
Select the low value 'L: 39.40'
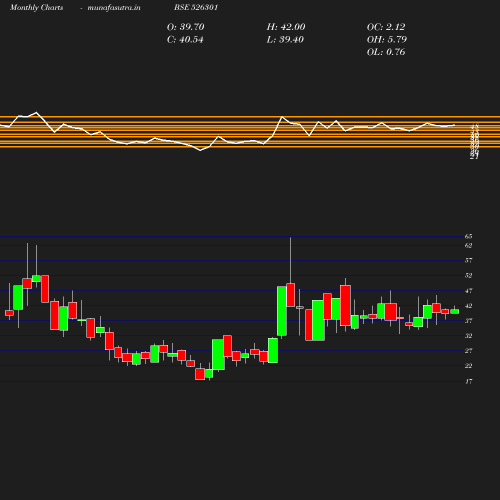[285, 40]
